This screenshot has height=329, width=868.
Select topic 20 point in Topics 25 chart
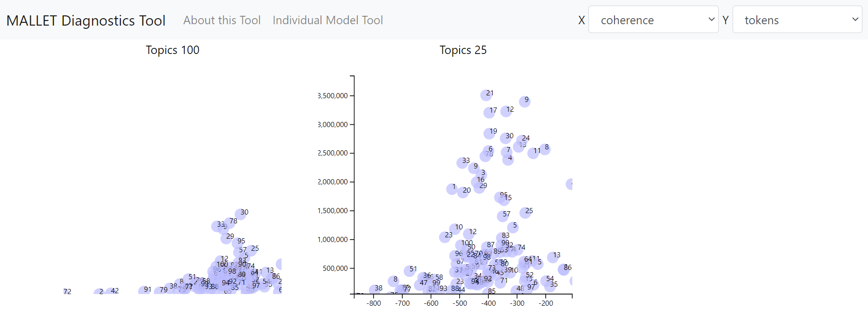point(463,192)
